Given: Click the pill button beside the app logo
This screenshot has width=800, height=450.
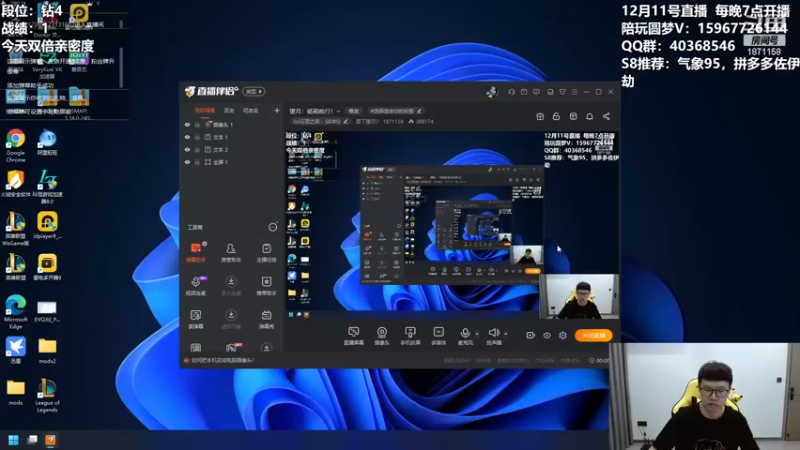Looking at the screenshot, I should 254,91.
